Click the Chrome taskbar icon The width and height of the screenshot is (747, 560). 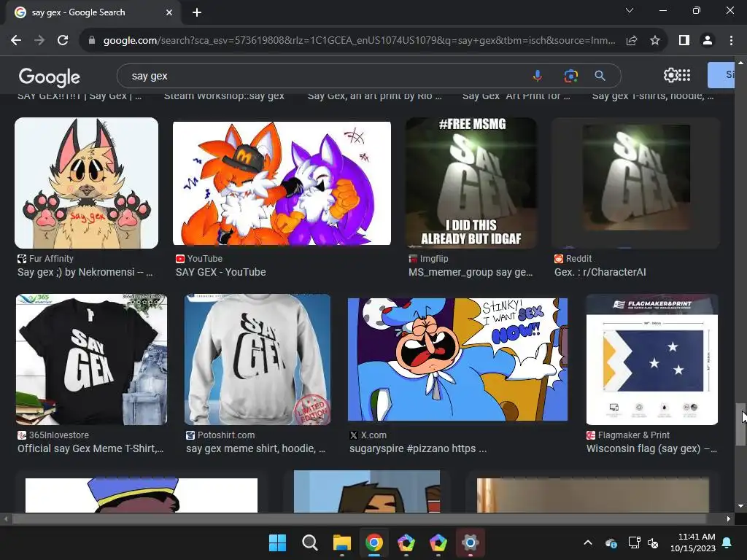point(374,542)
